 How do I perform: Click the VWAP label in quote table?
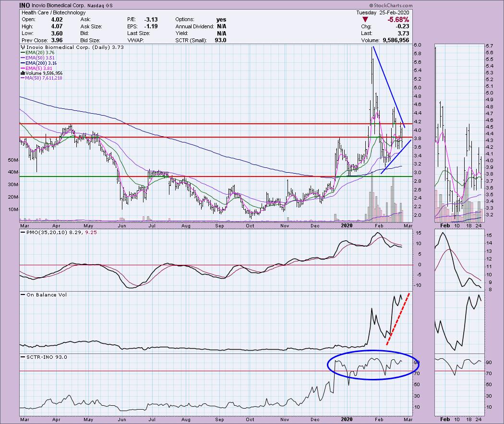click(135, 40)
